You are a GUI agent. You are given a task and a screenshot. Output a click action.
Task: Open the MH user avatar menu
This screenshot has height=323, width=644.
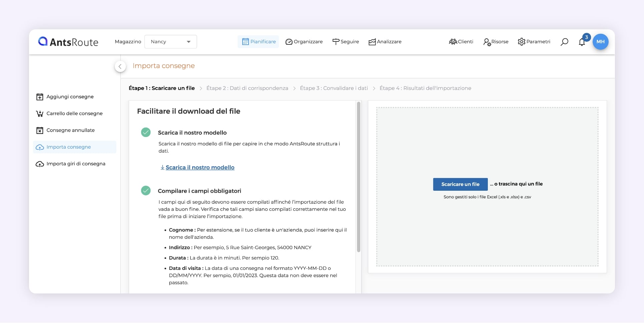600,42
